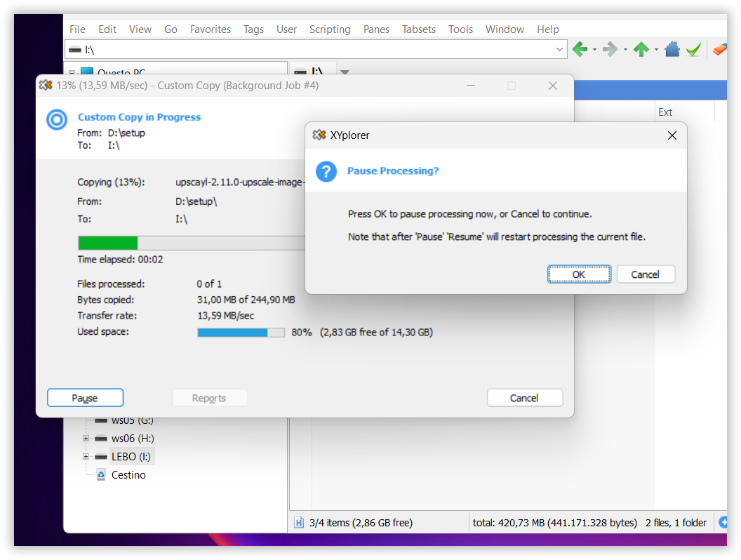Open the Favorites menu
This screenshot has width=741, height=560.
pyautogui.click(x=211, y=29)
